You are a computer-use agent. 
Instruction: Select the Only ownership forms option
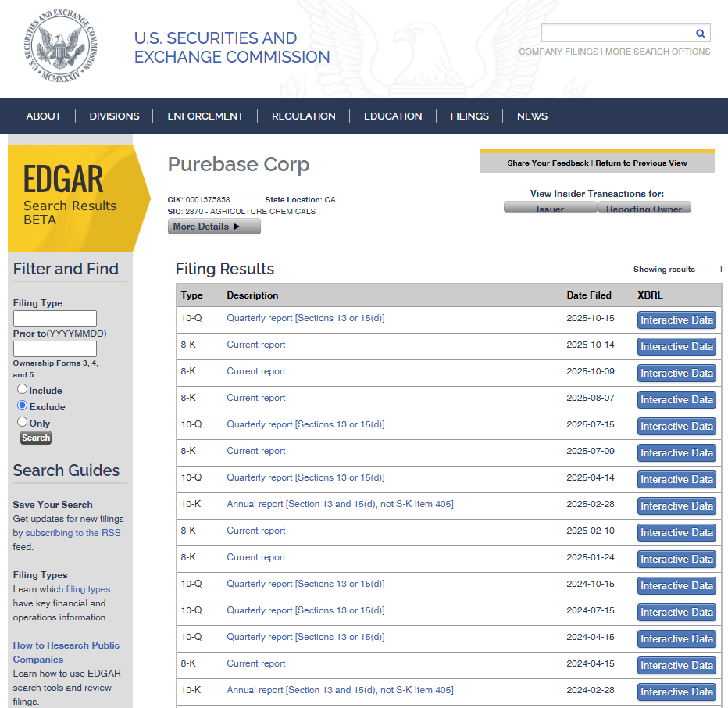point(23,422)
